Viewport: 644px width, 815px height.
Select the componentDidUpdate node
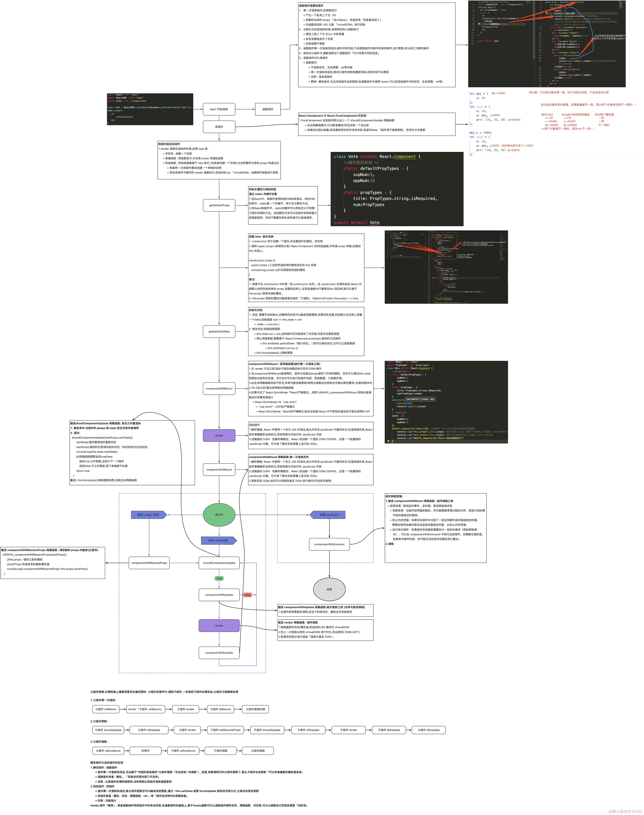point(219,653)
